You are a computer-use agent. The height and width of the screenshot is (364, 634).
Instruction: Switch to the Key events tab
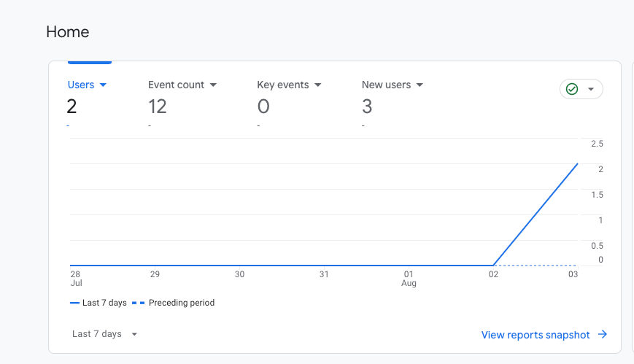[x=283, y=85]
